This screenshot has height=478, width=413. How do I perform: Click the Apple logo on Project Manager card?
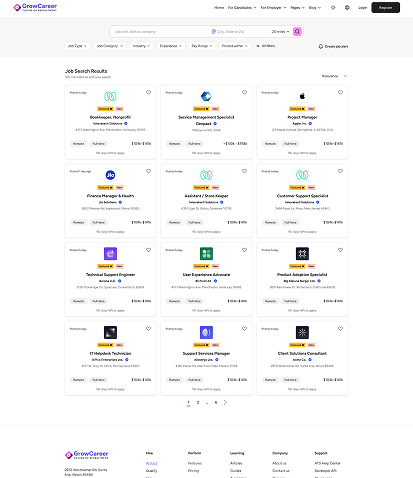[302, 96]
